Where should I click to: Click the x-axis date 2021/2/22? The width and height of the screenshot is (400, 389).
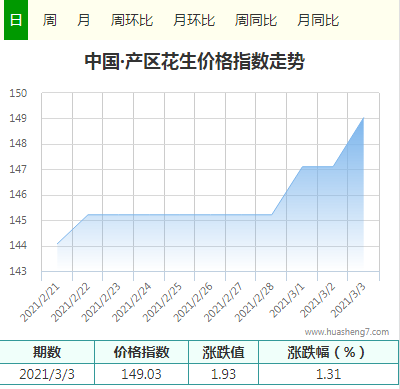pos(71,303)
